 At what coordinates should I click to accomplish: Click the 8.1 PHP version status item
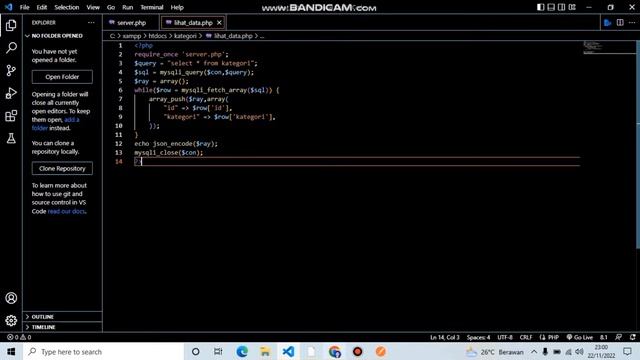click(604, 337)
